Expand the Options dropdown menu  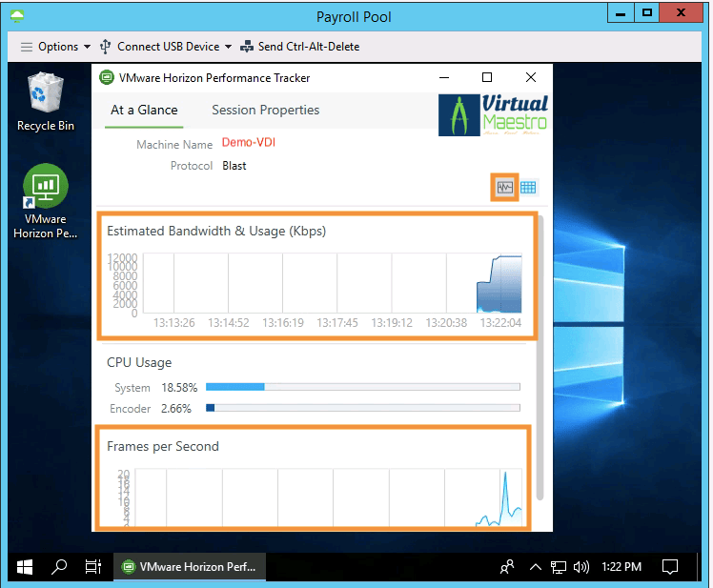(55, 47)
